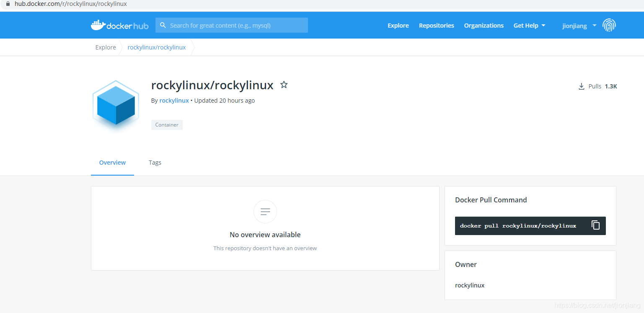Click the search magnifier icon
The height and width of the screenshot is (313, 644).
tap(163, 25)
